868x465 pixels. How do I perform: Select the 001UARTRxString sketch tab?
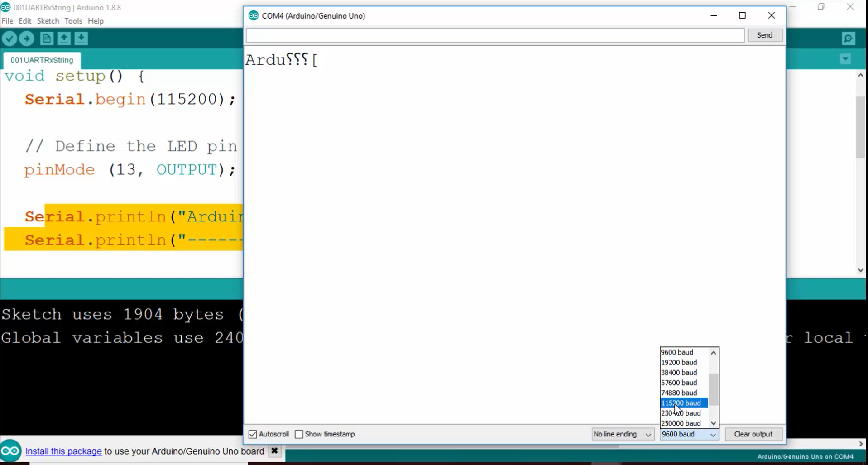42,60
